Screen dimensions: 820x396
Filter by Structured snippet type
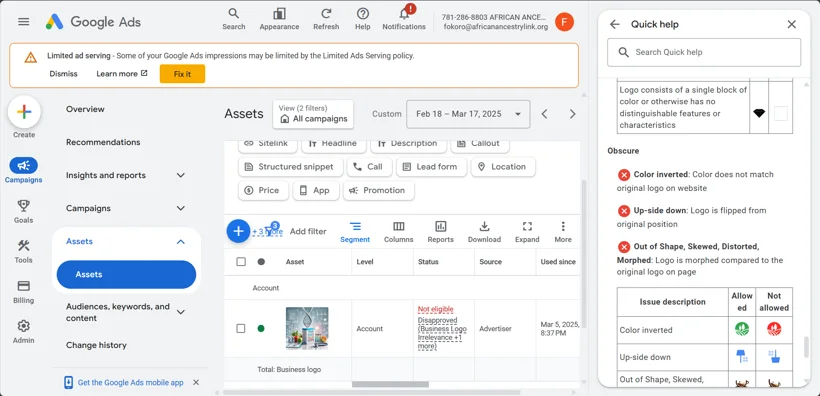(x=290, y=167)
